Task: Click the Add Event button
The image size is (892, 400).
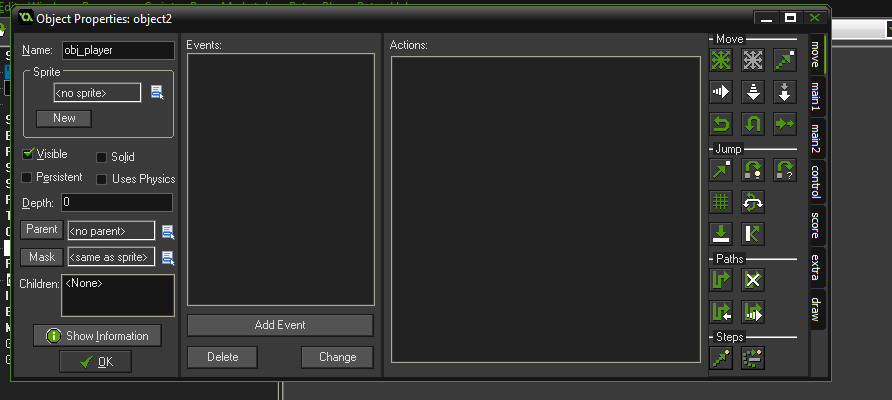Action: pyautogui.click(x=280, y=325)
